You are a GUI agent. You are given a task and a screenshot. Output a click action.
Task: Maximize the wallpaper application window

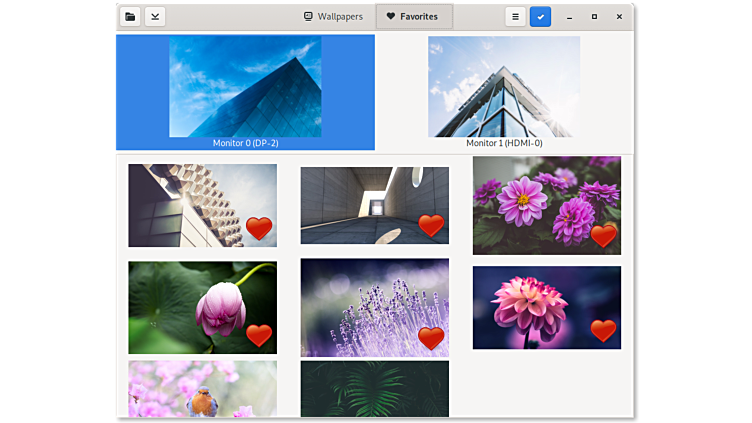(594, 16)
